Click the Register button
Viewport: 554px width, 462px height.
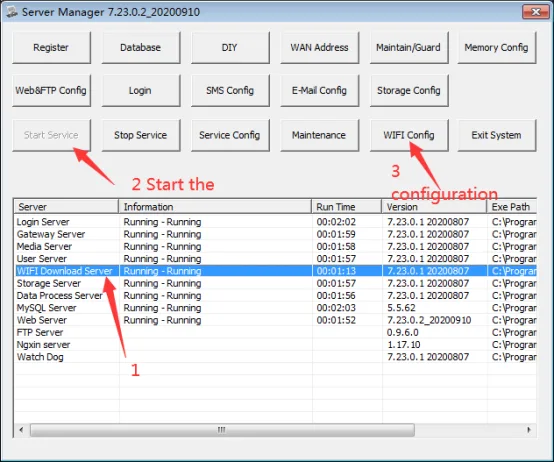[x=51, y=47]
